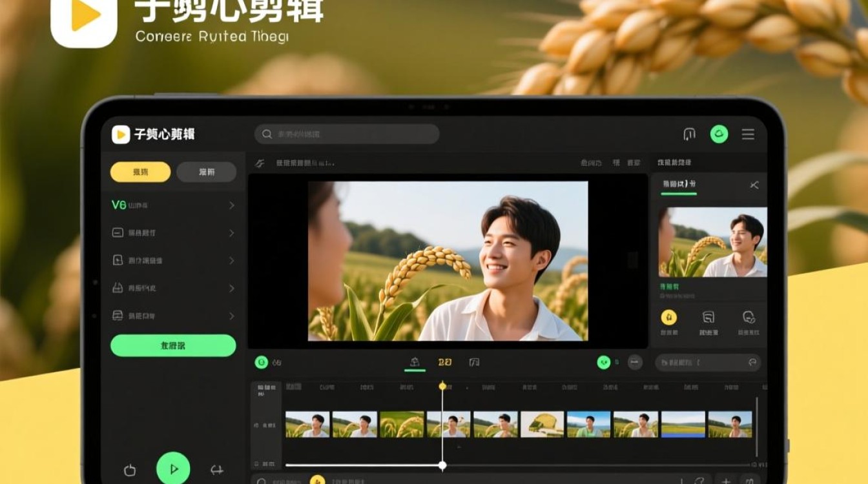This screenshot has height=484, width=868.
Task: Click the icon at the end of the pill input under the right panel
Action: click(x=752, y=363)
